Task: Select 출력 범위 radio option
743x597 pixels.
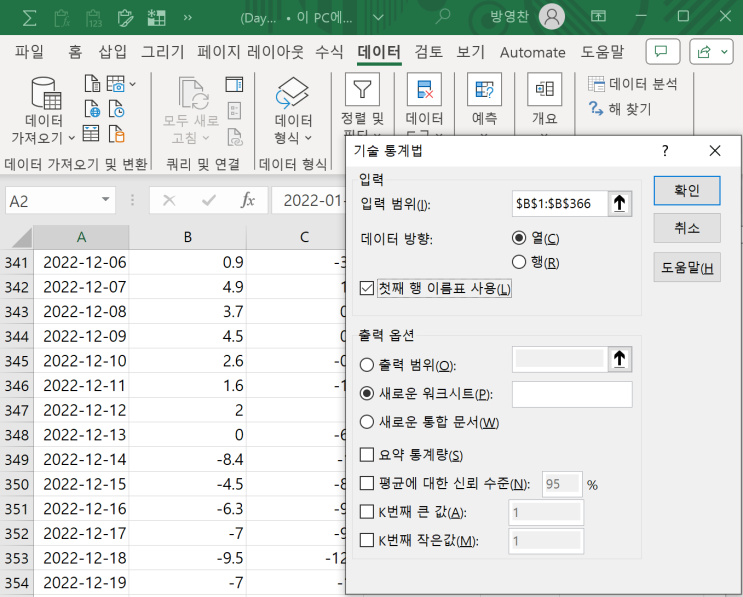Action: coord(367,365)
